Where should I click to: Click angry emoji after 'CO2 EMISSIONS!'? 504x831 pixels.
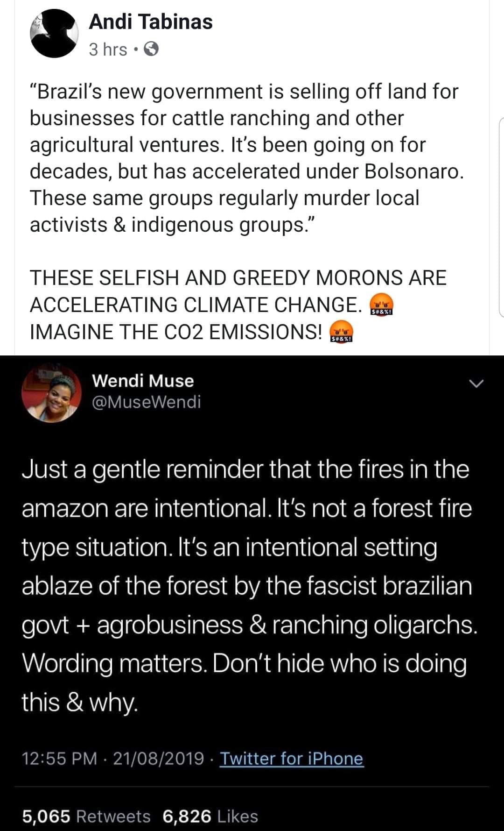pyautogui.click(x=341, y=333)
